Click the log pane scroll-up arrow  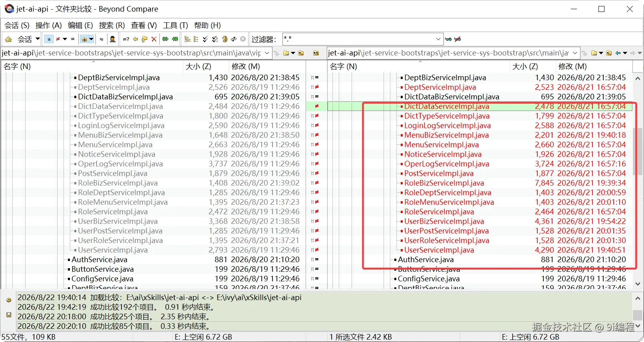pos(638,298)
